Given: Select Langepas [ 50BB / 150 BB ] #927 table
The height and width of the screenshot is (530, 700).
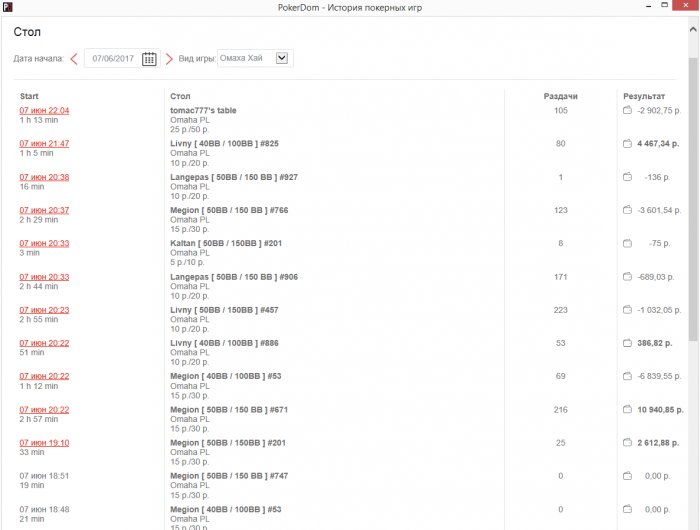Looking at the screenshot, I should (x=234, y=177).
